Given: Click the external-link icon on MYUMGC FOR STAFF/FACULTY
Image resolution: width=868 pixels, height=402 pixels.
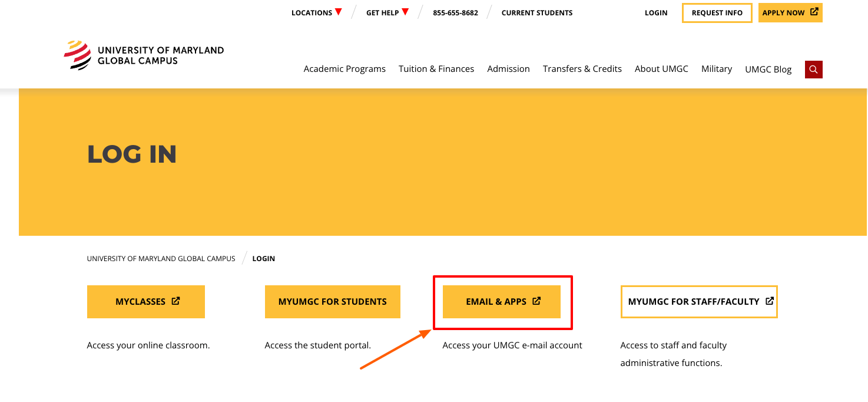Looking at the screenshot, I should pos(770,300).
